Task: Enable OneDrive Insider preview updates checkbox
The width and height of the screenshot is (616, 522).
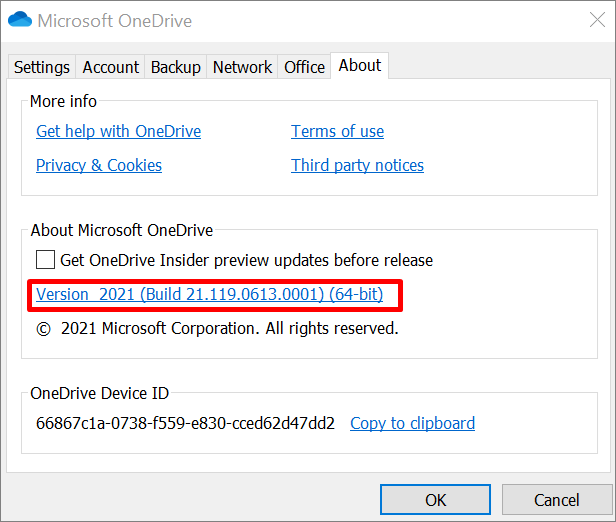Action: tap(45, 260)
